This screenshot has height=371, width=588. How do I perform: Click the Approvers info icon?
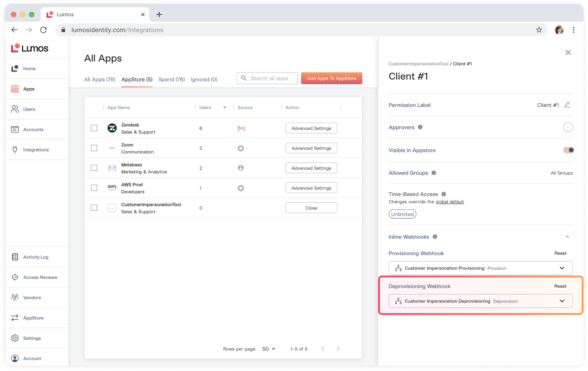point(420,127)
